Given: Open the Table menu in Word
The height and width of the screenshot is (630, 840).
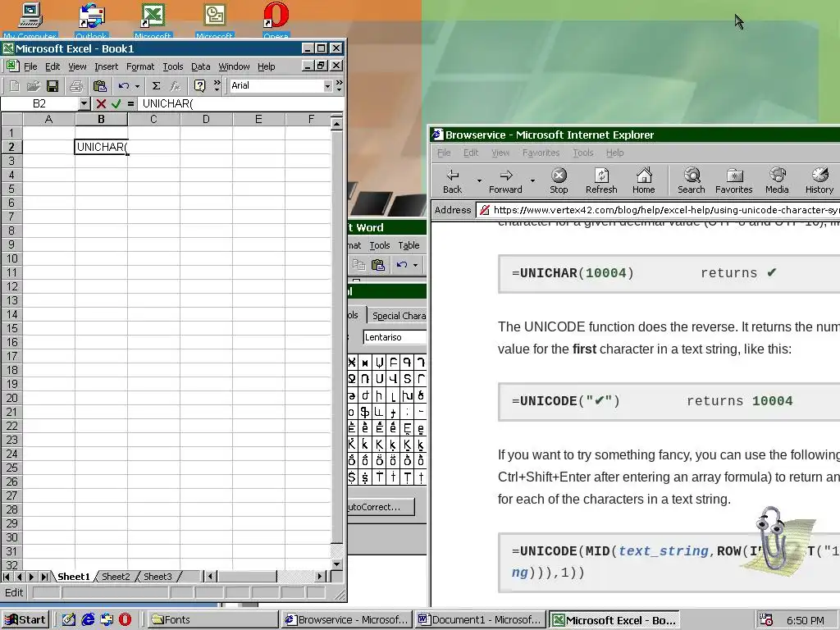Looking at the screenshot, I should tap(409, 245).
